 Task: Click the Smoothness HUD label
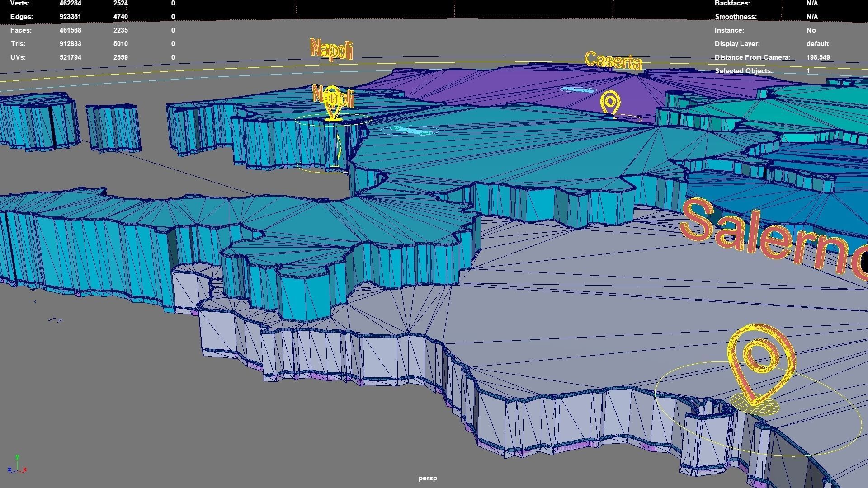coord(735,17)
